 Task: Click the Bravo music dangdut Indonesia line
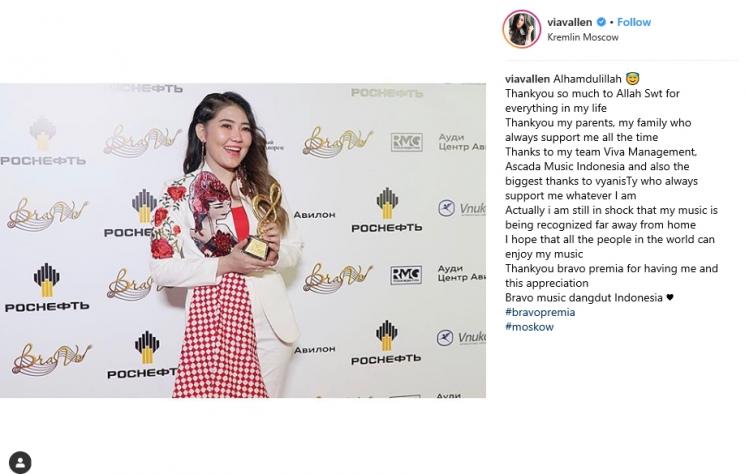[589, 298]
